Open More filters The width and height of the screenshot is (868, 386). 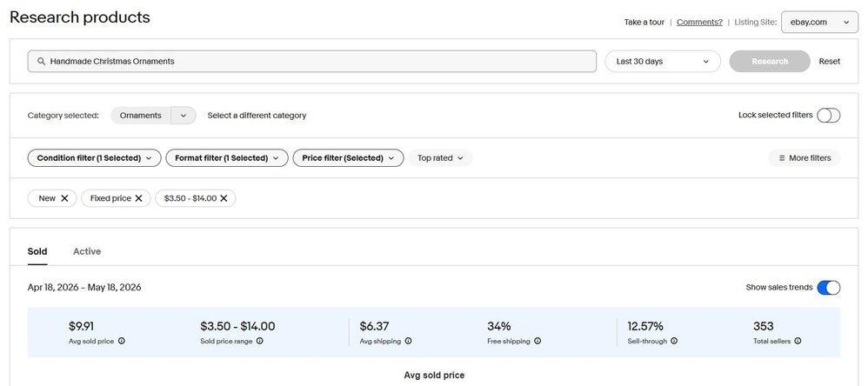pyautogui.click(x=805, y=158)
